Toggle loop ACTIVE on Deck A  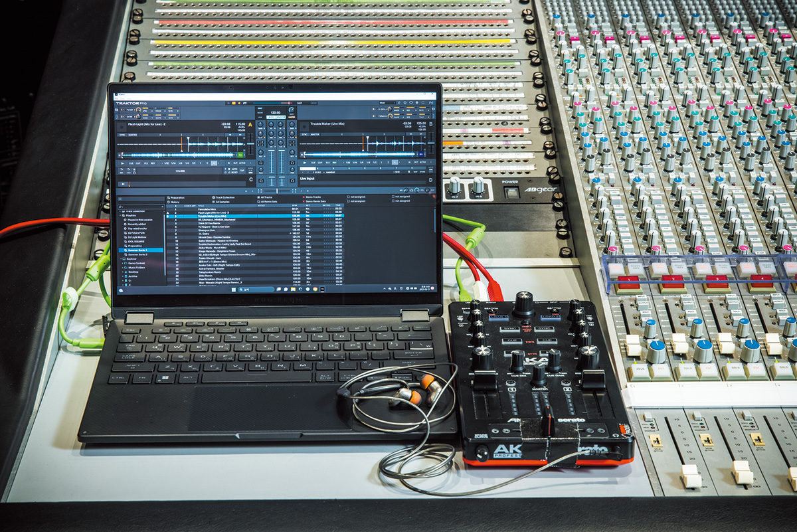pos(242,163)
